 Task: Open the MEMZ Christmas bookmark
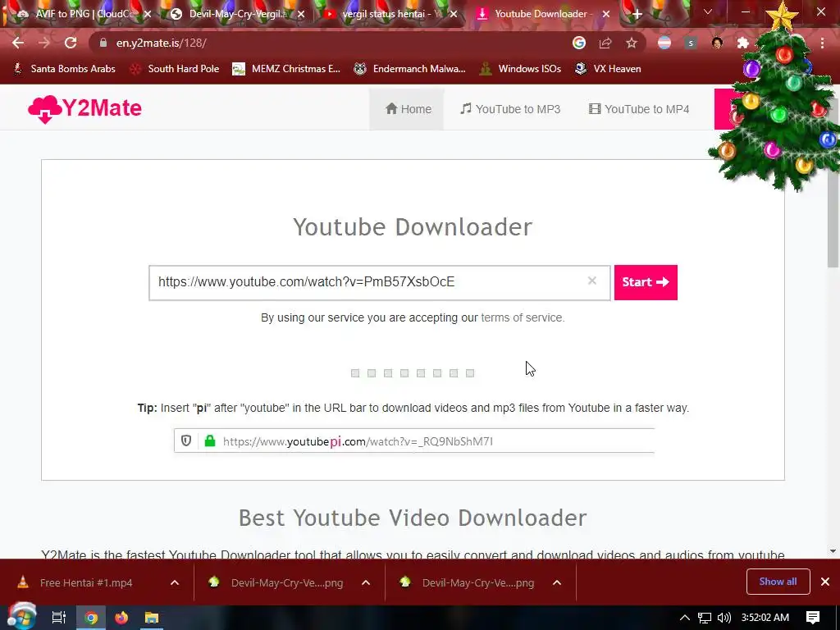[286, 69]
